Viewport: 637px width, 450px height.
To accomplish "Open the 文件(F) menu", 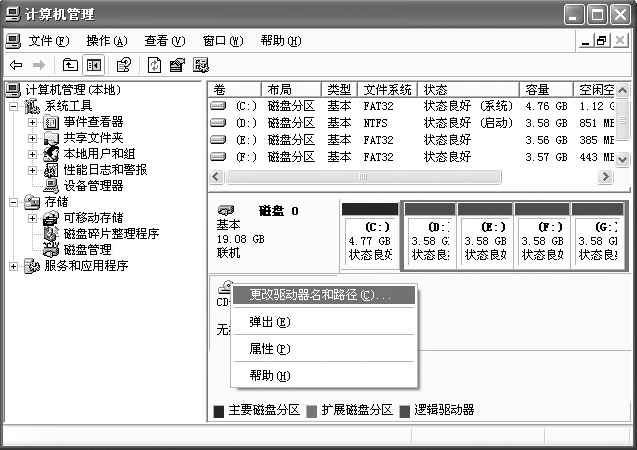I will pyautogui.click(x=49, y=41).
